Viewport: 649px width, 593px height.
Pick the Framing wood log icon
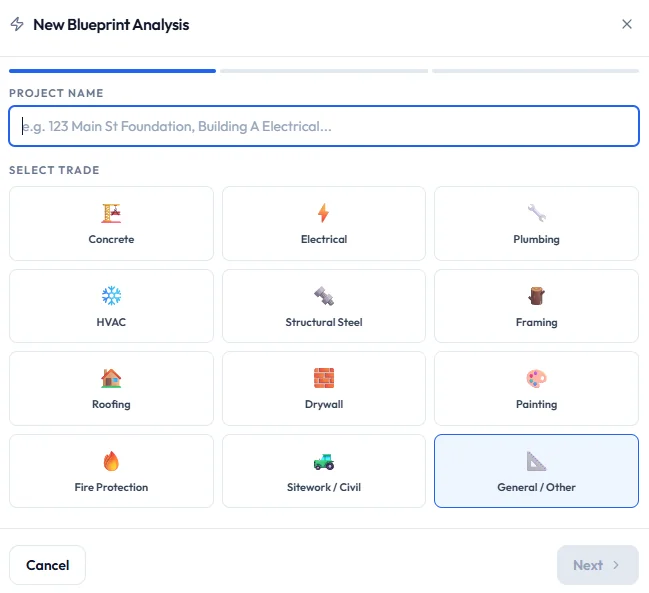click(x=536, y=296)
